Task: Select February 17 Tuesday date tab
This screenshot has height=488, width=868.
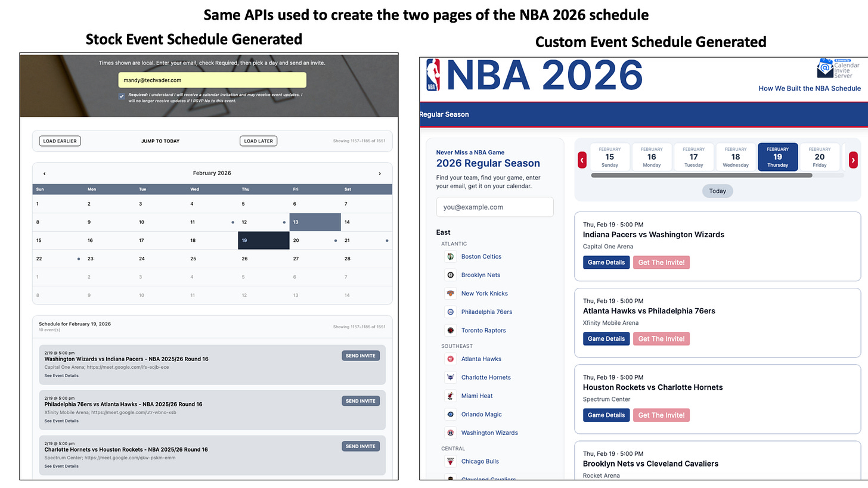Action: click(x=693, y=157)
